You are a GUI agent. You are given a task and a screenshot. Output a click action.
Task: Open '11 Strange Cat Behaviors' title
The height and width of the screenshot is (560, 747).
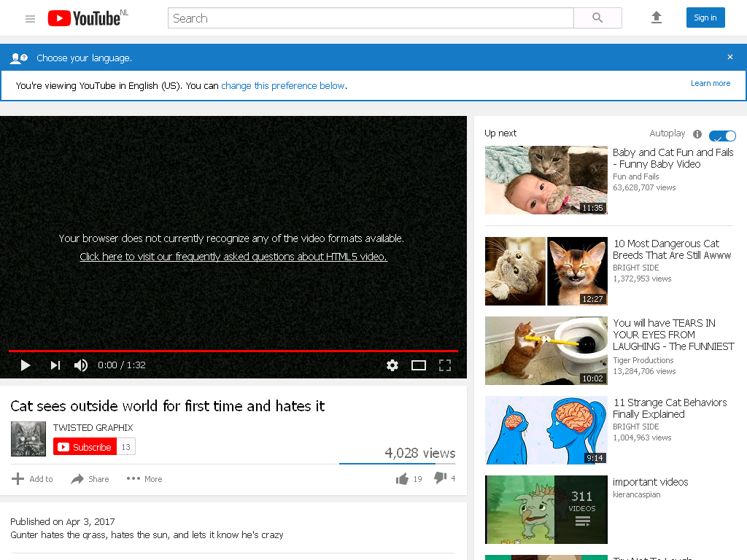click(670, 408)
